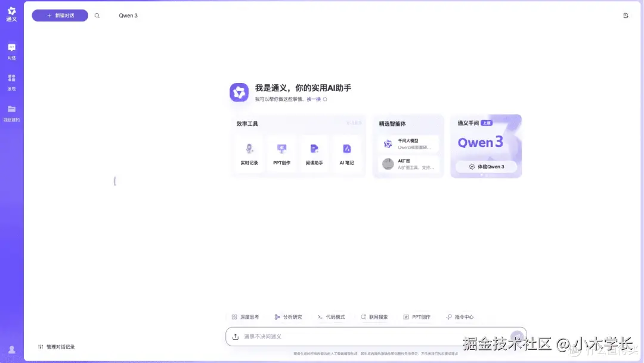Screen dimensions: 644x363
Task: Click the upload icon inside the chat input
Action: (235, 336)
